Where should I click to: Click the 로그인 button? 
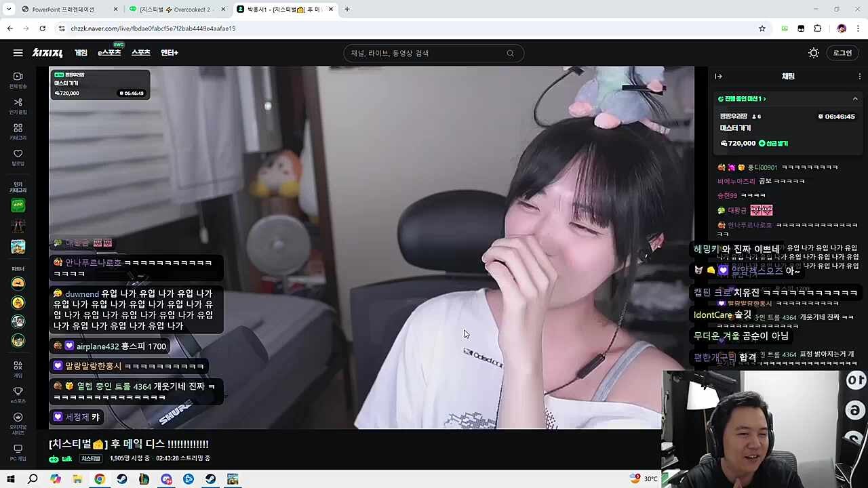coord(842,53)
